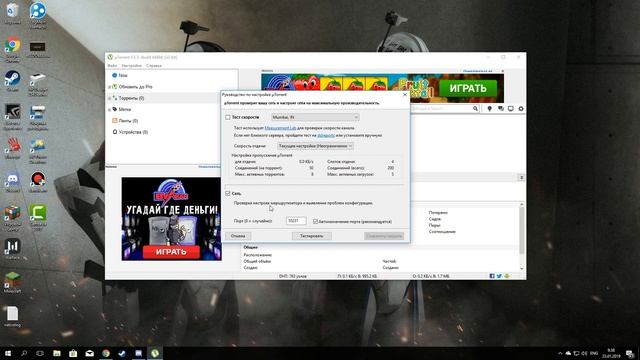Image resolution: width=640 pixels, height=360 pixels.
Task: Click the remote monitor icon in uTorrent toolbar
Action: pyautogui.click(x=511, y=109)
